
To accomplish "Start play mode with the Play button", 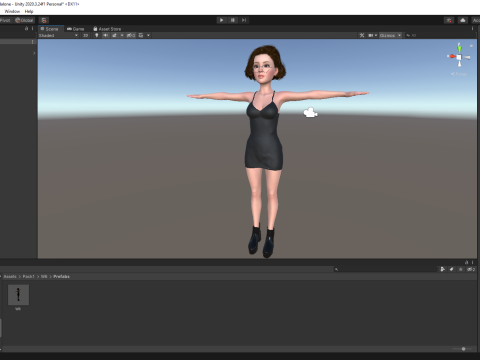I will click(221, 20).
